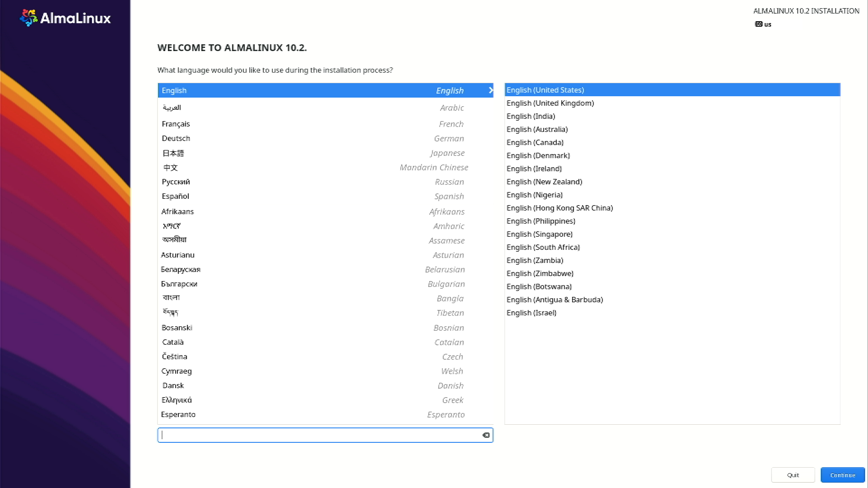Select English (Denmark) locale
This screenshot has height=488, width=868.
[672, 155]
